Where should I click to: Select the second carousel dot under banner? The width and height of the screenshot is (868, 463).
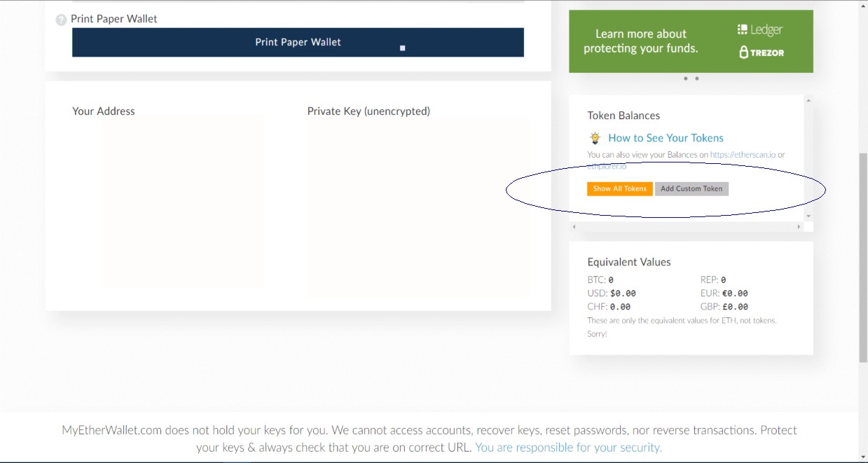[x=697, y=78]
